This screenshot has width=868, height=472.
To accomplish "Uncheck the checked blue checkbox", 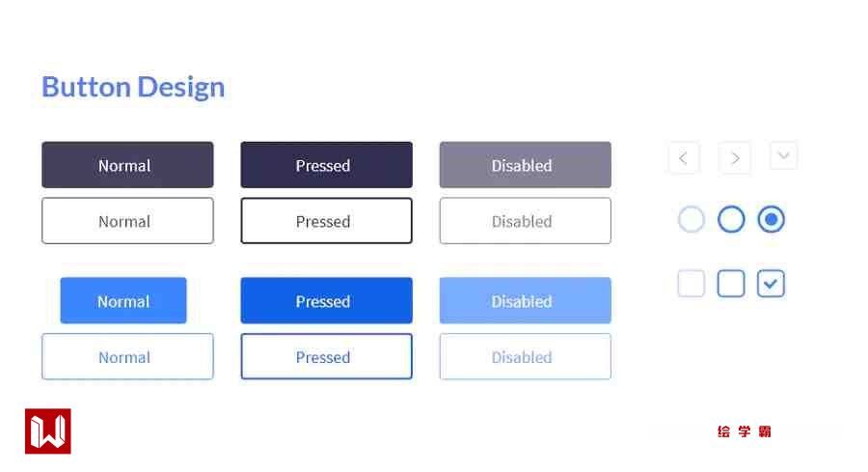I will tap(771, 284).
